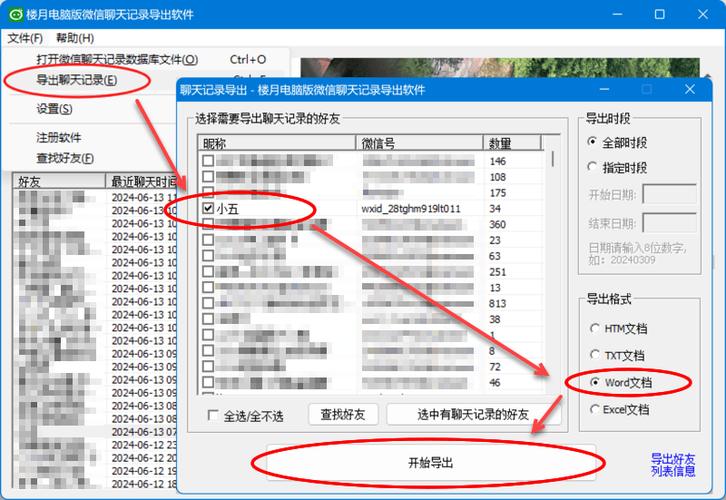Click the count cell 360
Screen dimensions: 726x500
tap(497, 225)
